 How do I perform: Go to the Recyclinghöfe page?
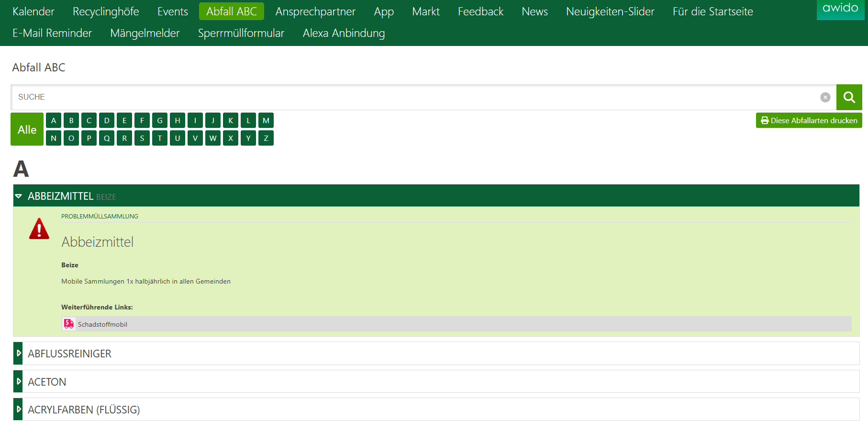click(x=106, y=11)
